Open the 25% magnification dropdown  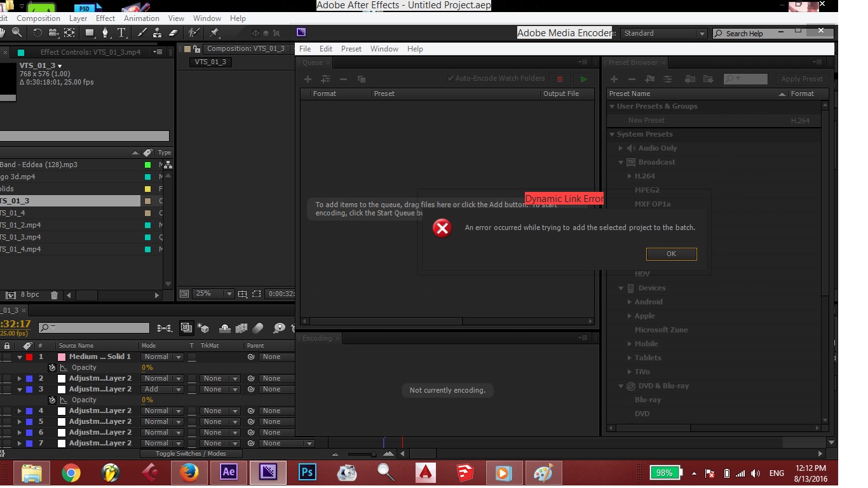(x=213, y=294)
